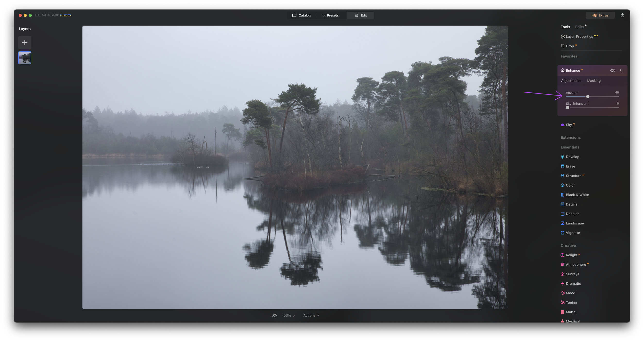Expand the Actions dropdown menu
Viewport: 644px width, 341px height.
[x=311, y=316]
